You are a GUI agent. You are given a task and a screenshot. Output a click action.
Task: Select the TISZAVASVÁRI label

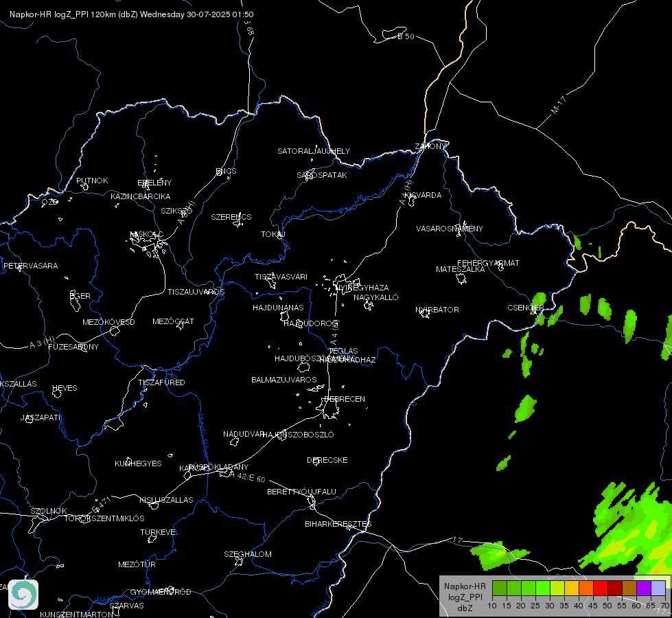(281, 277)
